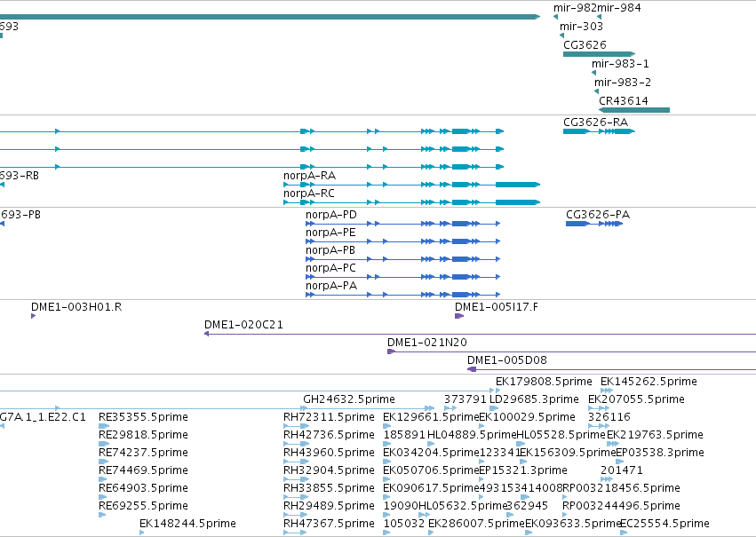Open the norpA-PE protein label
Screen dimensions: 756x537
click(x=330, y=233)
